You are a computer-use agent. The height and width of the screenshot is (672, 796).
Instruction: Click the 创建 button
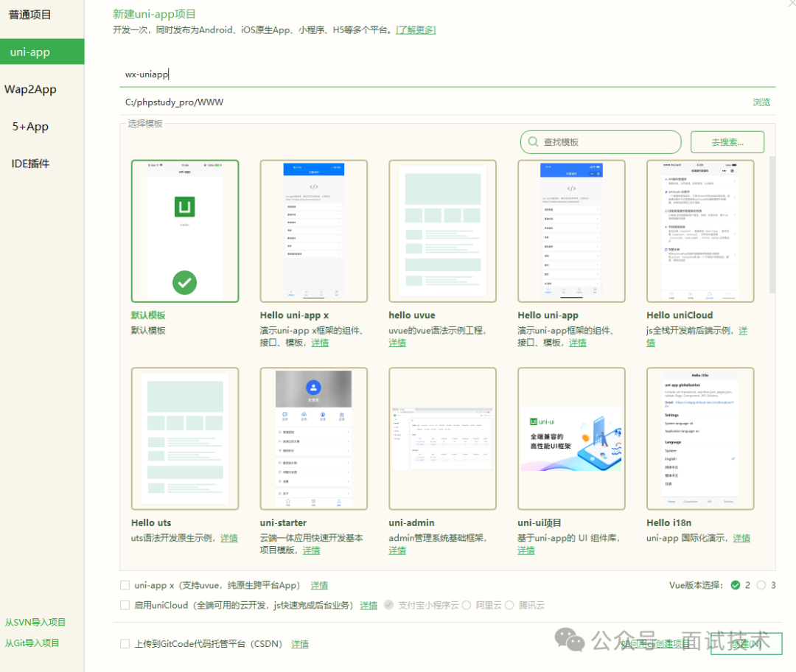746,643
